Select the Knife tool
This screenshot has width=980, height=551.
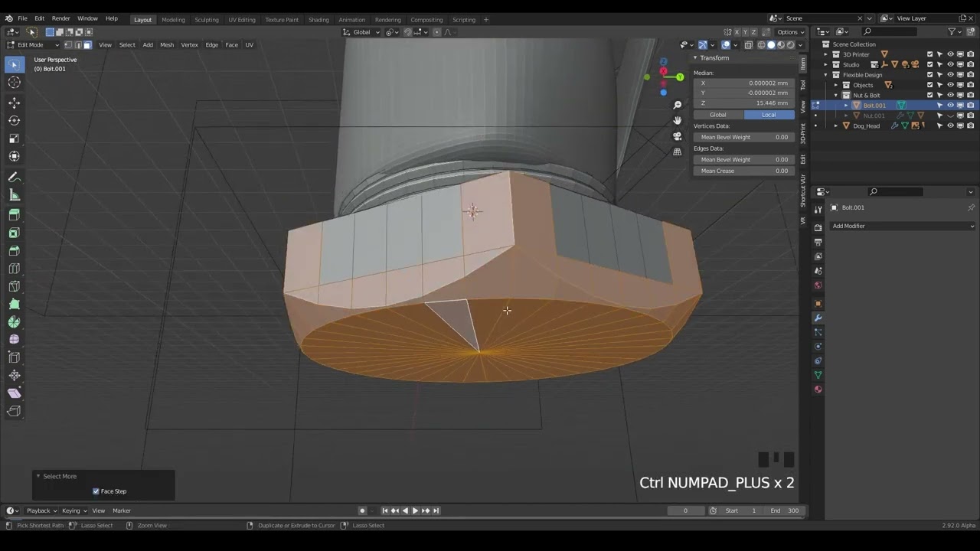pos(15,286)
